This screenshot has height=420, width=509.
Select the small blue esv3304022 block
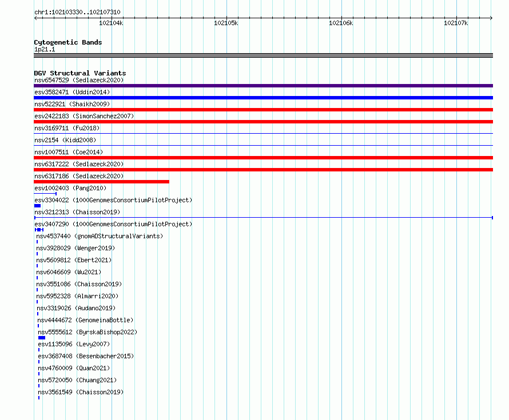[37, 206]
